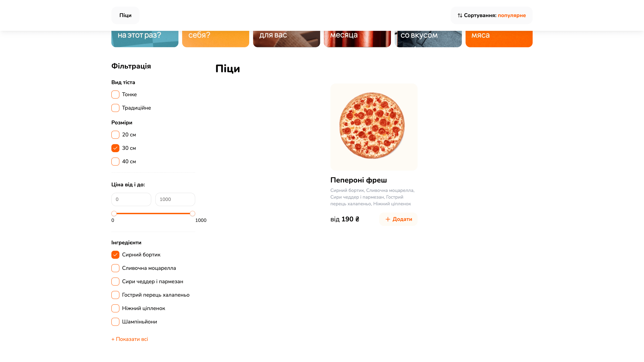The image size is (644, 362).
Task: Add Пепероні фреш with Додати button
Action: pos(398,219)
